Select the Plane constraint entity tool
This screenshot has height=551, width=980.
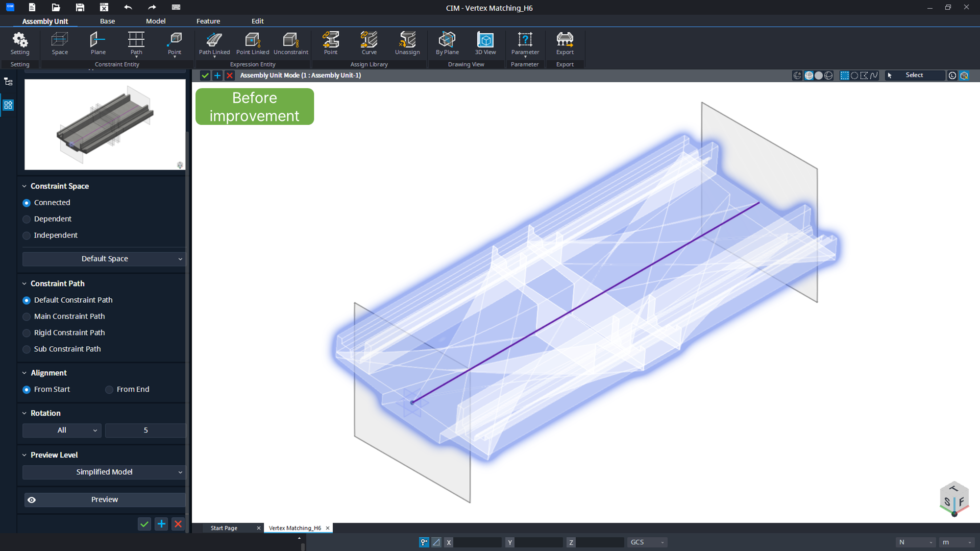tap(98, 43)
